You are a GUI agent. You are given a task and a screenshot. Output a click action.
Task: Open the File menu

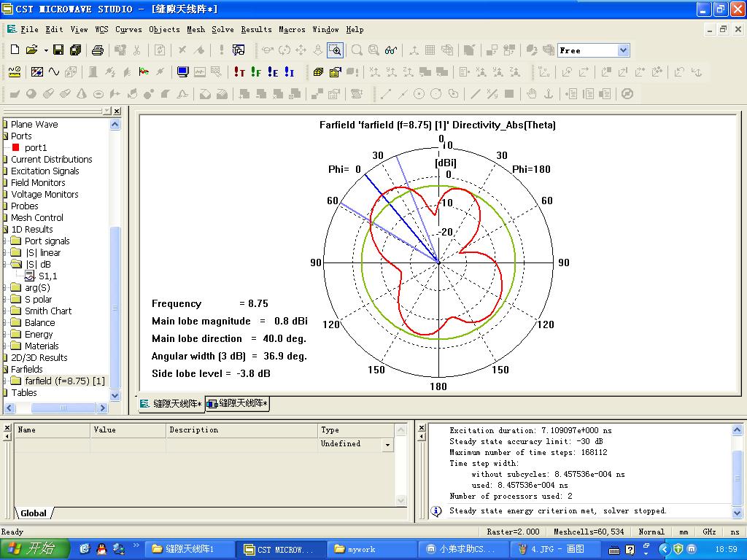[x=29, y=29]
